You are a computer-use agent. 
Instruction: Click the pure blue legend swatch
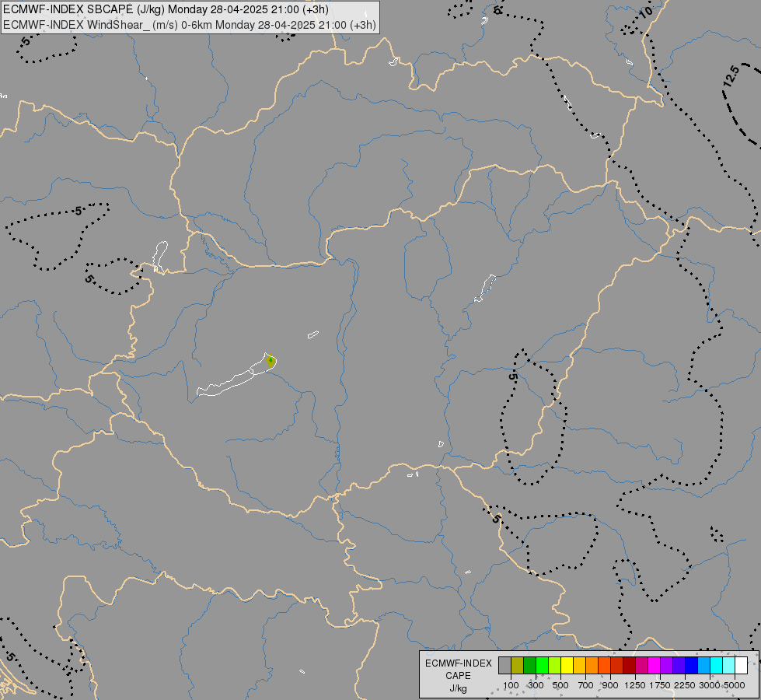(692, 666)
